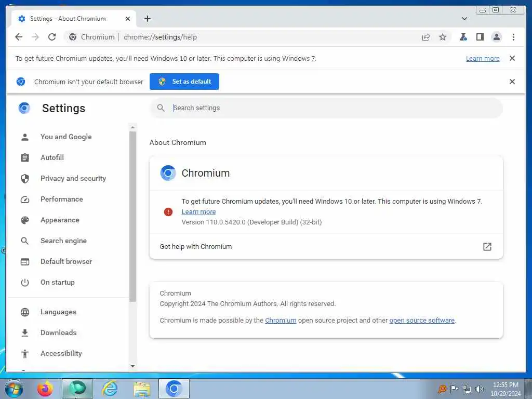
Task: Follow the Chromium open source project link
Action: point(281,320)
